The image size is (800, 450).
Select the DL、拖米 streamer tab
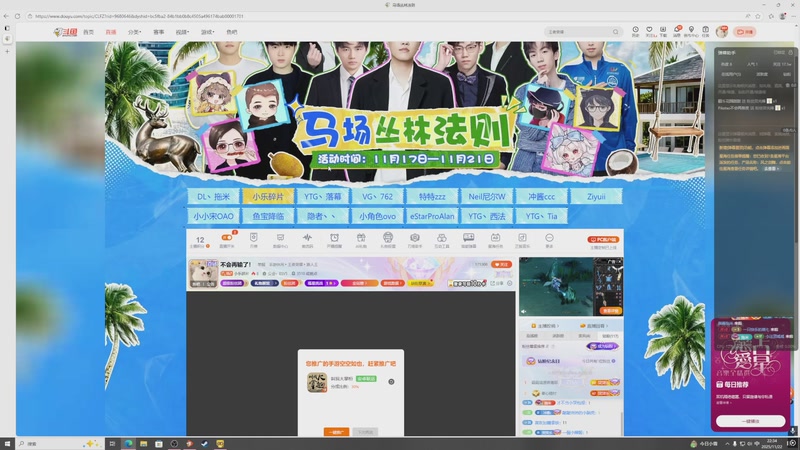point(213,196)
